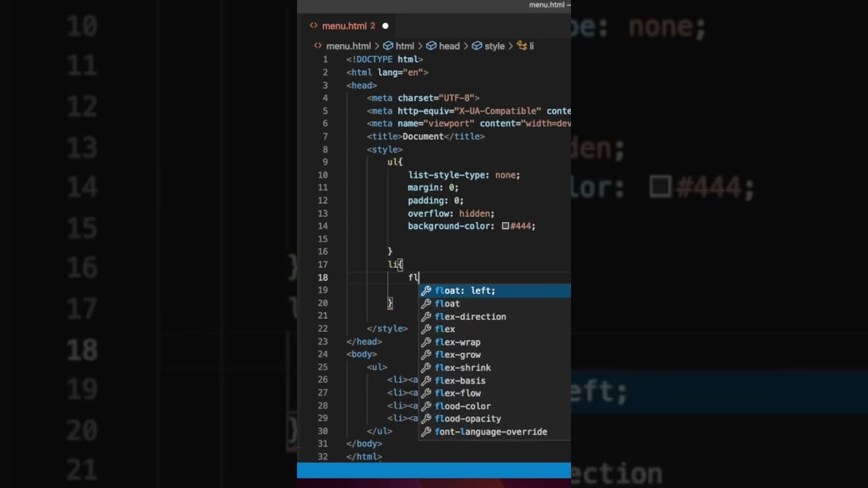Choose the flood-opacity suggestion

tap(494, 419)
